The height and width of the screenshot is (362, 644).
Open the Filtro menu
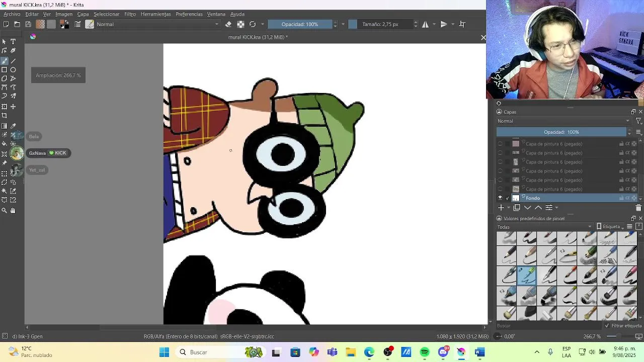(x=130, y=14)
